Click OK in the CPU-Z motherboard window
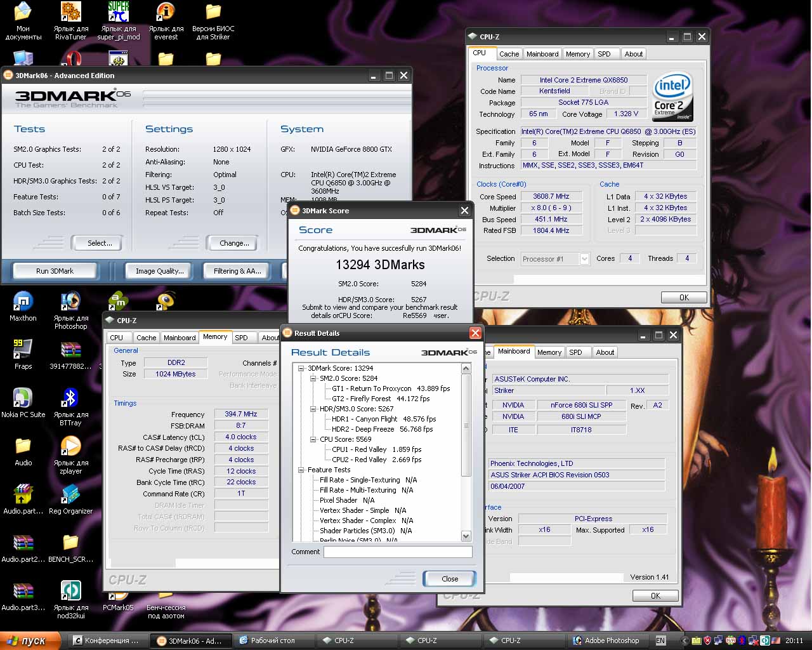This screenshot has width=812, height=650. coord(655,595)
